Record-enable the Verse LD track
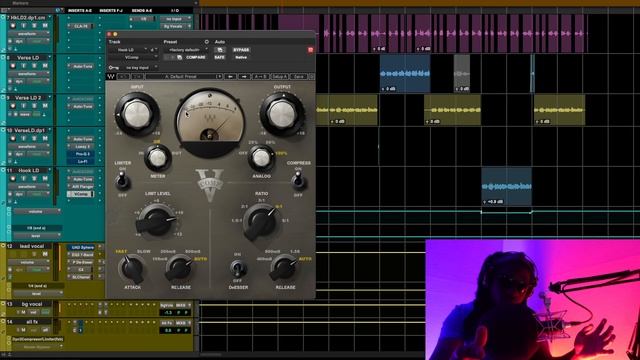The width and height of the screenshot is (640, 360). (13, 66)
